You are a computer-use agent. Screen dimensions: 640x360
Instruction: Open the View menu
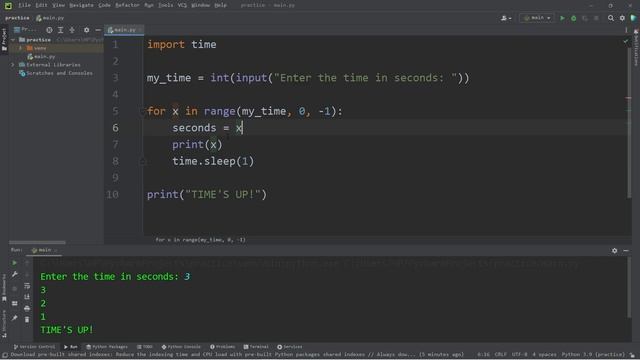click(x=58, y=5)
